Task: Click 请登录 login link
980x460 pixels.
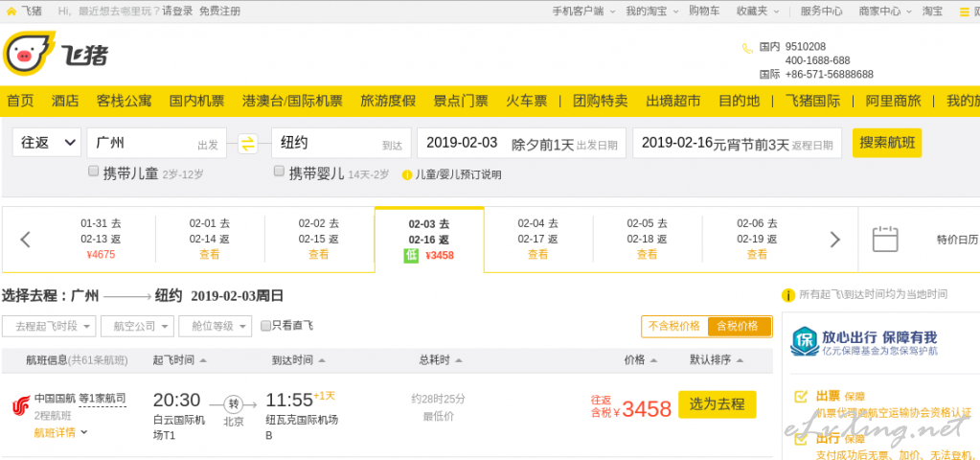Action: 177,11
